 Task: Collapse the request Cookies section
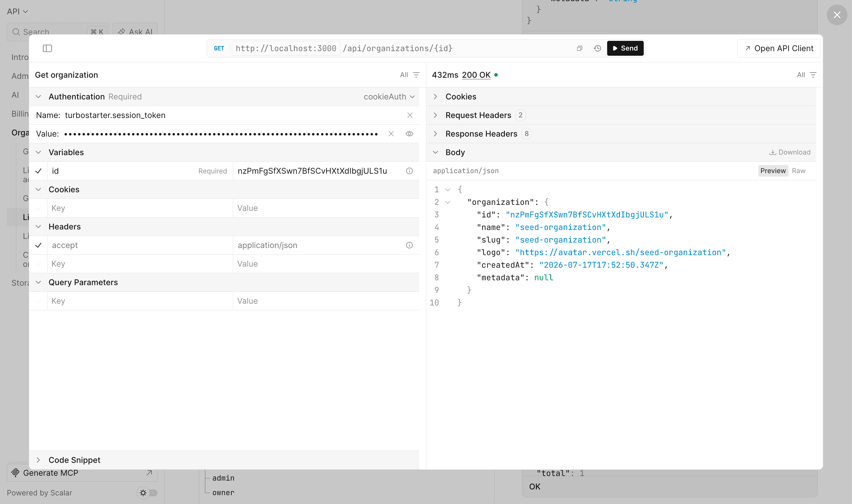(38, 189)
